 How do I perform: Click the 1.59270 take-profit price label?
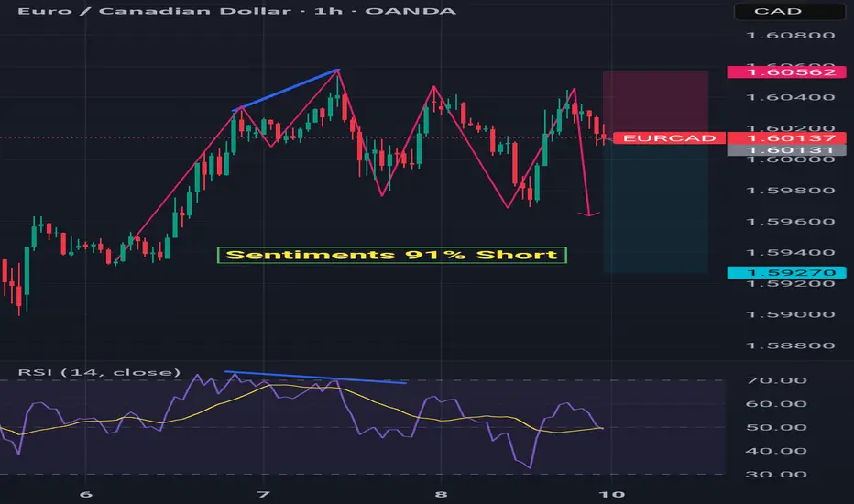[x=786, y=272]
